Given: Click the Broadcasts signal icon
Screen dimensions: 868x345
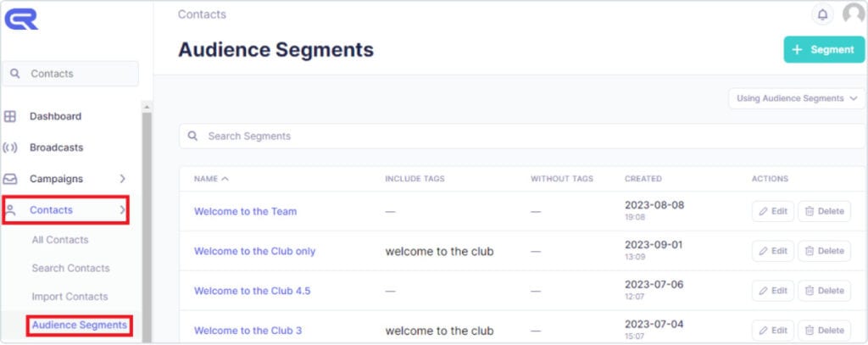Looking at the screenshot, I should 10,147.
